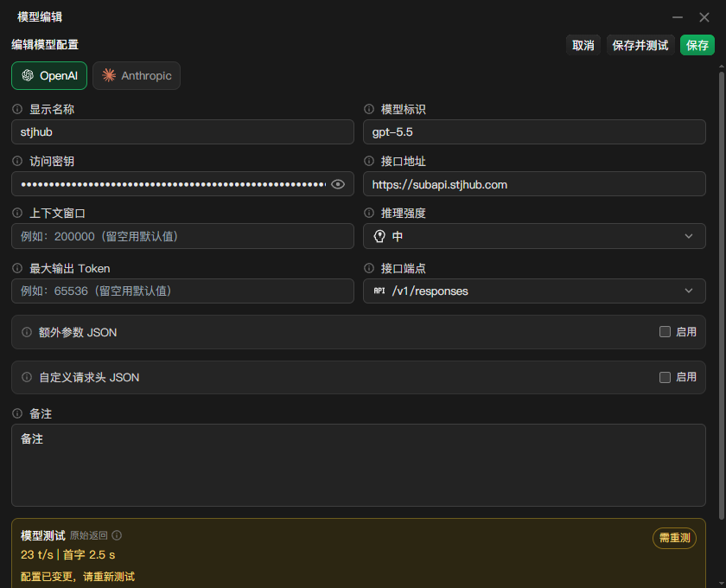Switch to the Anthropic provider tab
Viewport: 726px width, 588px height.
137,75
